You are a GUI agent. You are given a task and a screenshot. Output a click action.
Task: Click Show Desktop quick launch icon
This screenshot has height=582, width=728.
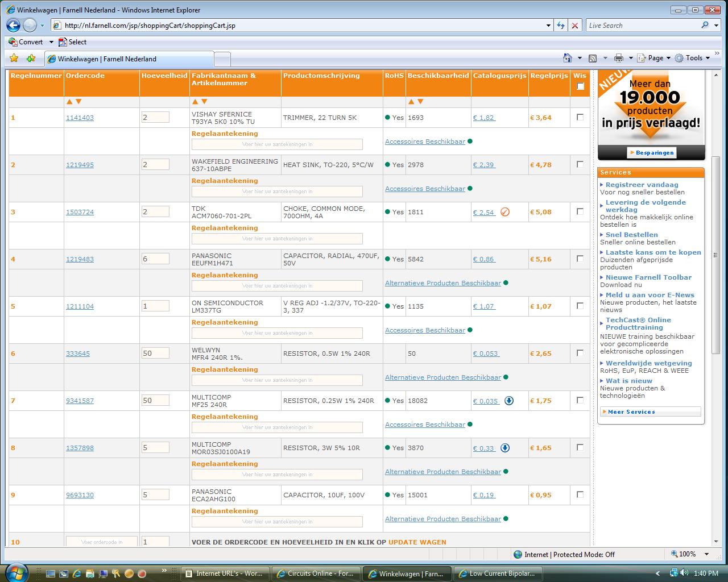click(51, 573)
